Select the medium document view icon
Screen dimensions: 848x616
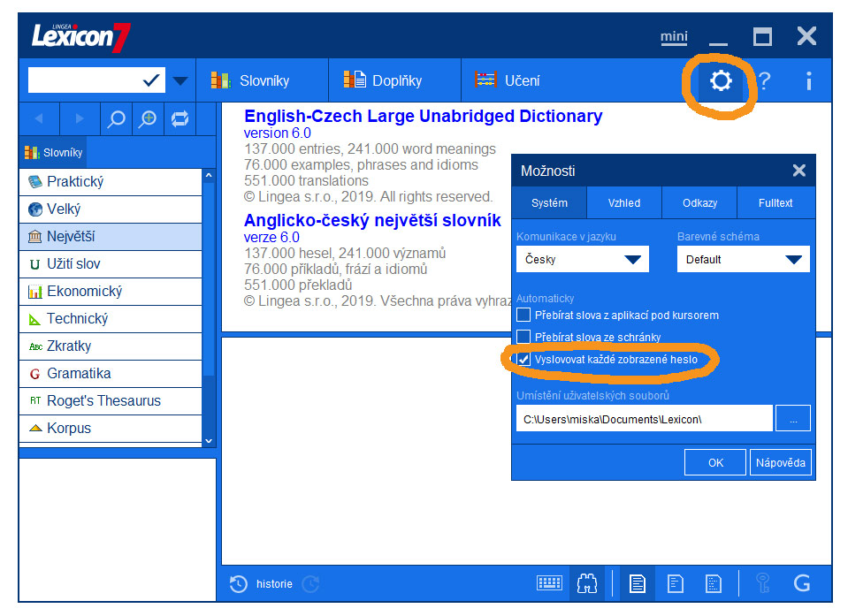[x=676, y=583]
